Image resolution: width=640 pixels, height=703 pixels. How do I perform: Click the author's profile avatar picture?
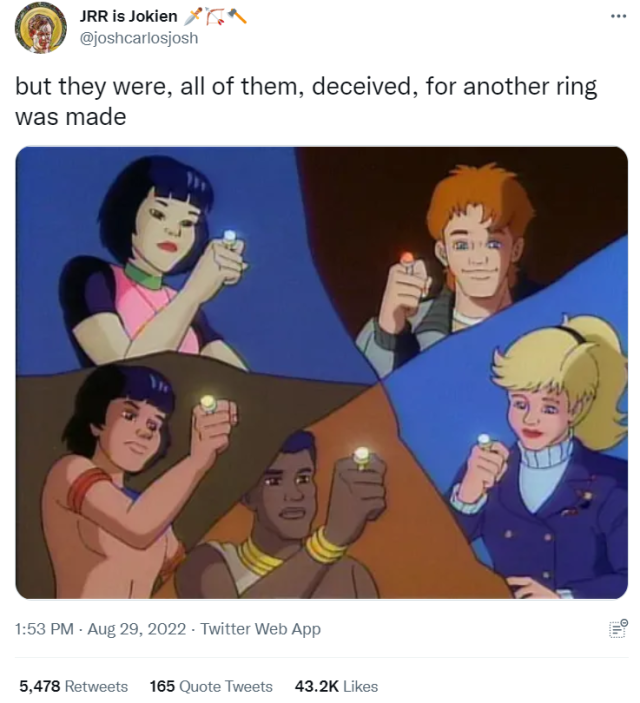[x=41, y=28]
